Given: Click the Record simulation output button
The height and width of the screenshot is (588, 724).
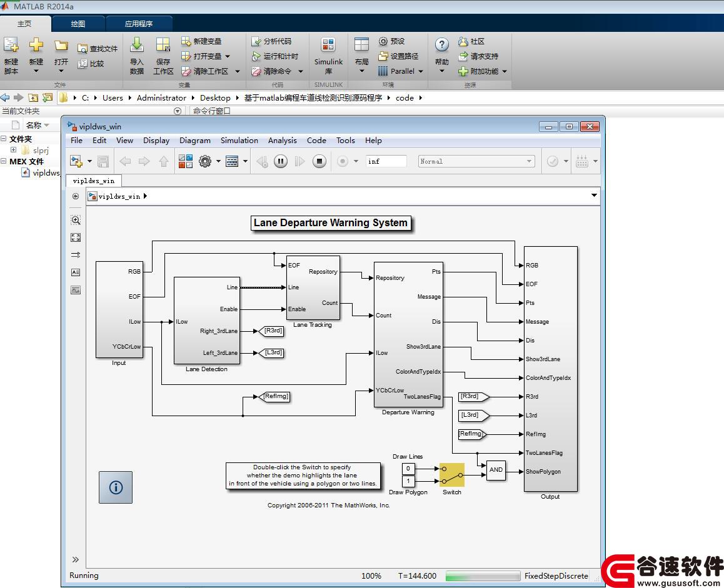Looking at the screenshot, I should [343, 161].
